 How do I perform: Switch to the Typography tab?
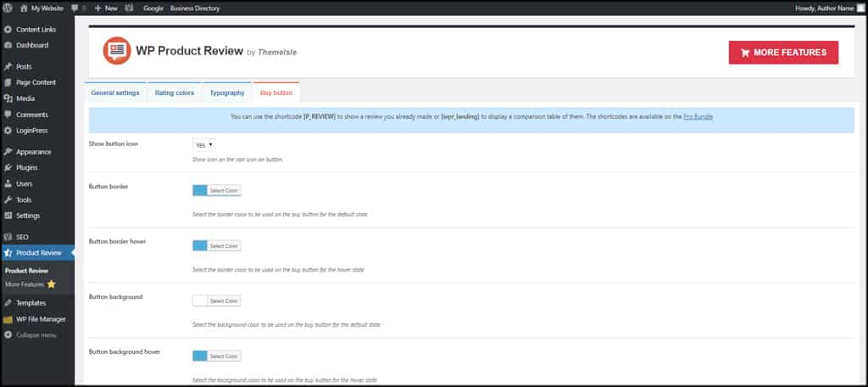[227, 93]
